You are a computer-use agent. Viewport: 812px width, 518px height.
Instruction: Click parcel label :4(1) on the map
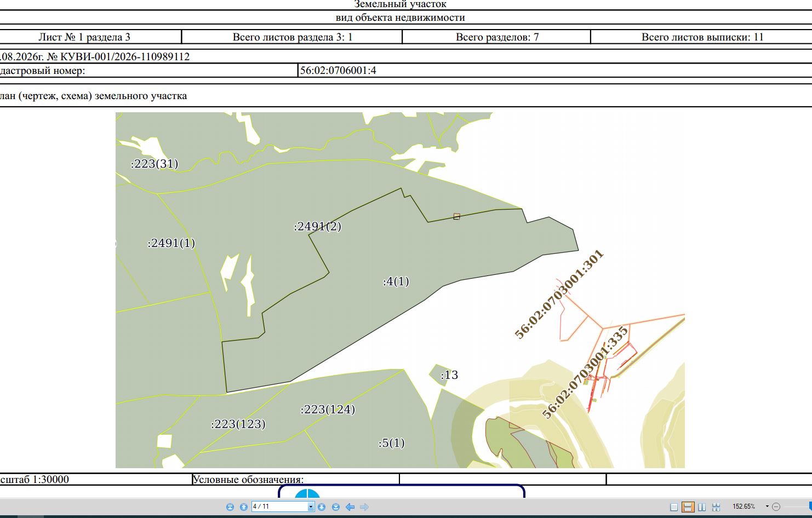(396, 281)
